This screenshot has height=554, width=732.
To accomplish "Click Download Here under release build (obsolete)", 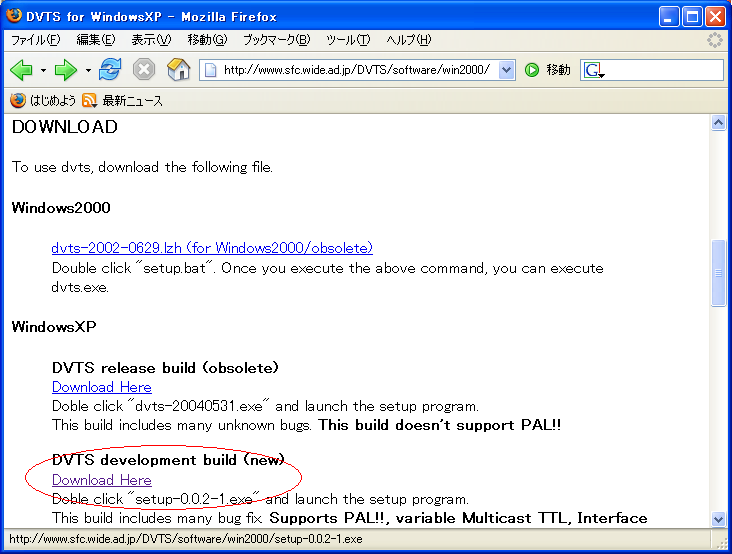I will pos(102,387).
